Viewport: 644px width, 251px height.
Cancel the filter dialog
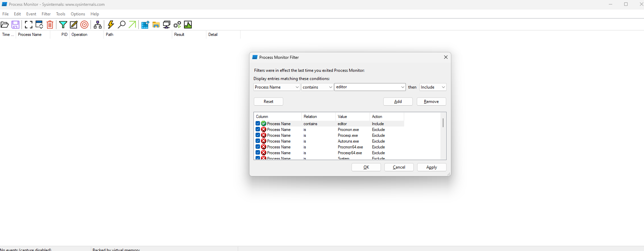399,167
